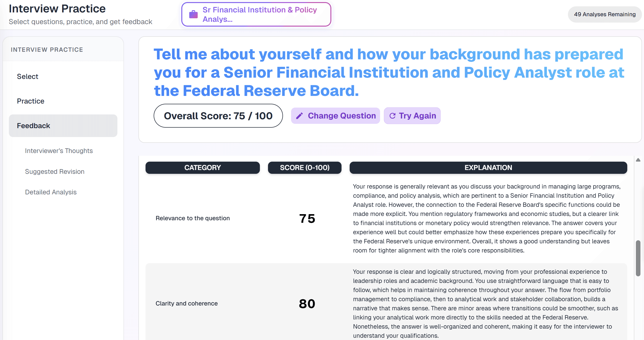Go to the Practice step in sidebar

click(x=31, y=101)
